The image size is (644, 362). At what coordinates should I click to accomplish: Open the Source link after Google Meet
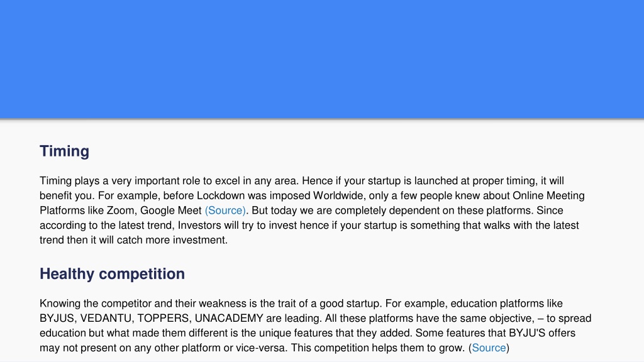tap(225, 211)
